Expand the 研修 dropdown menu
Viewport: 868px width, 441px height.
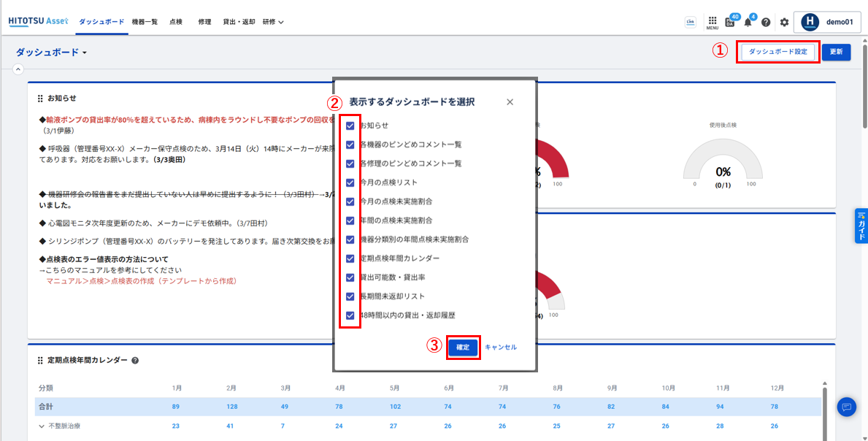pyautogui.click(x=273, y=22)
